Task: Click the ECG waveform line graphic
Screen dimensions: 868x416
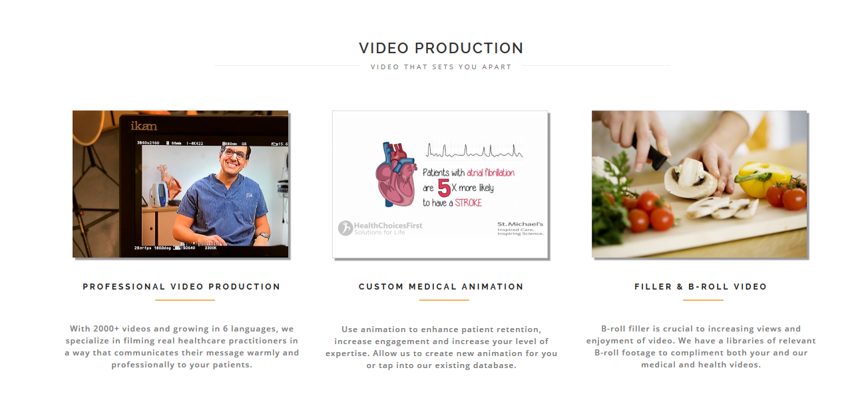Action: [475, 150]
